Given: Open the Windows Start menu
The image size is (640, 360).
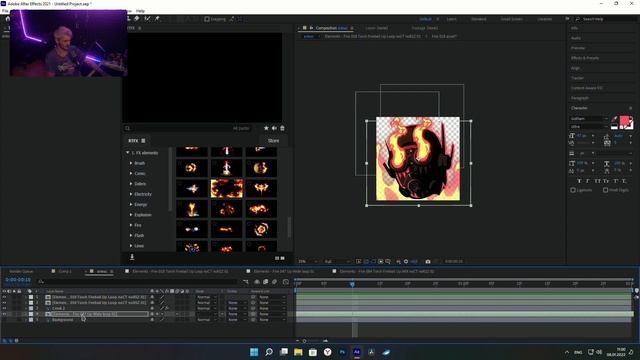Looking at the screenshot, I should (254, 352).
